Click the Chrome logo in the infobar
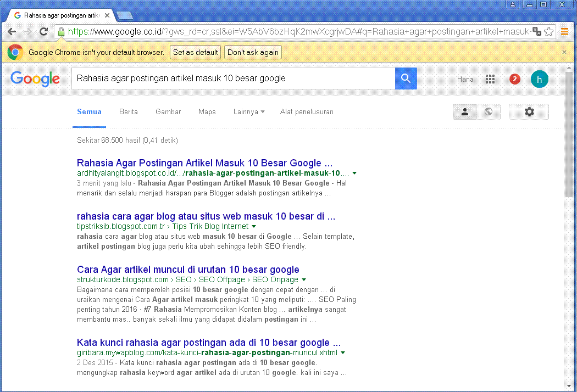The width and height of the screenshot is (577, 392). tap(15, 52)
